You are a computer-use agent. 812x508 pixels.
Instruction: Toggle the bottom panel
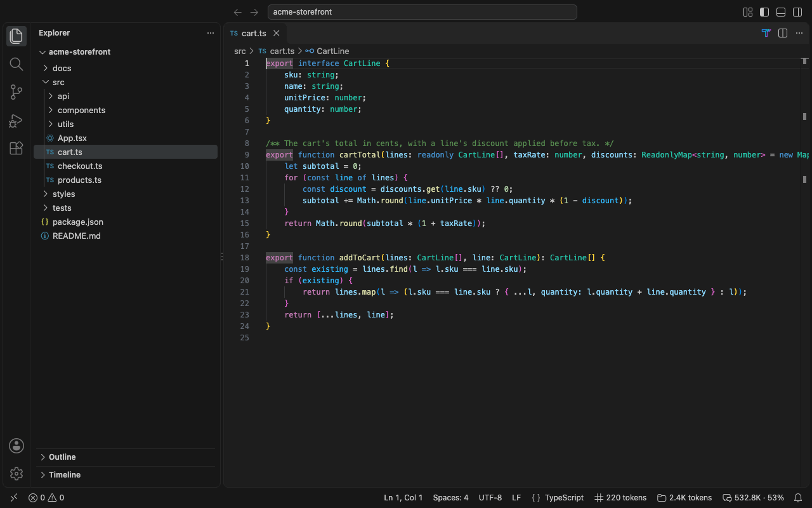click(x=781, y=12)
